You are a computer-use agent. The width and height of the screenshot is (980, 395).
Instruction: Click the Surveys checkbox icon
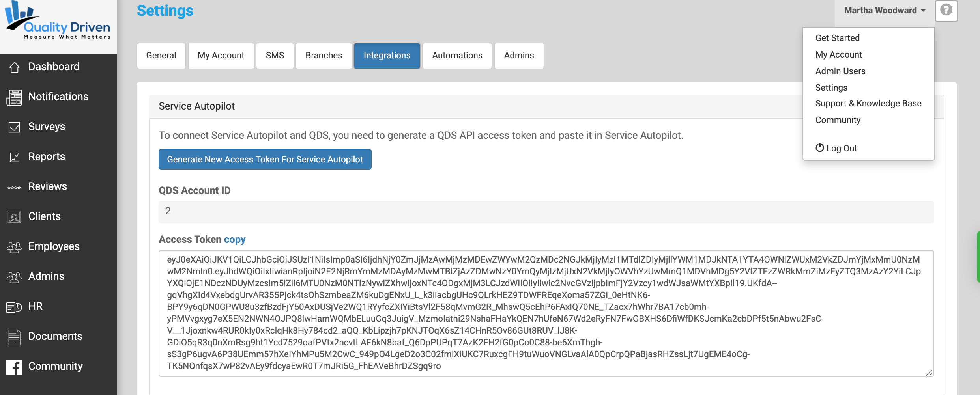(x=15, y=127)
